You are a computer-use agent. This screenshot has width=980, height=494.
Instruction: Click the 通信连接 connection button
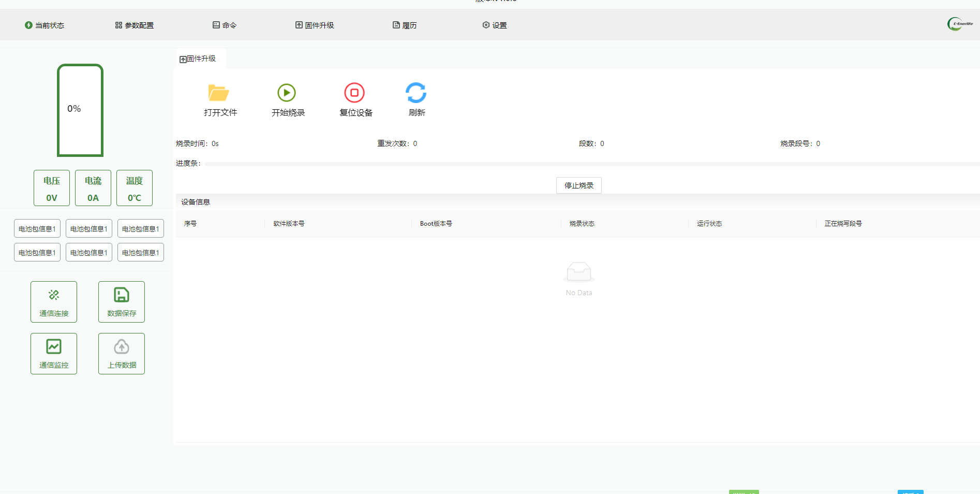point(54,302)
